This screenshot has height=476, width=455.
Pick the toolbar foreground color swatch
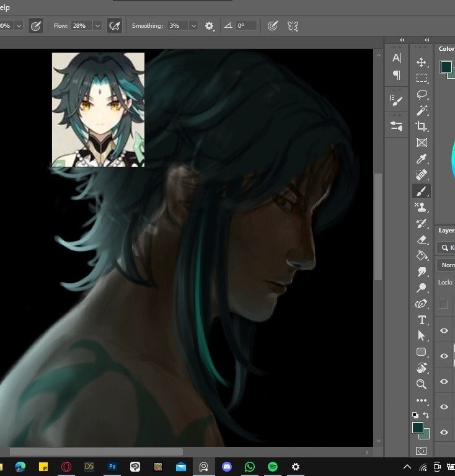coord(418,428)
